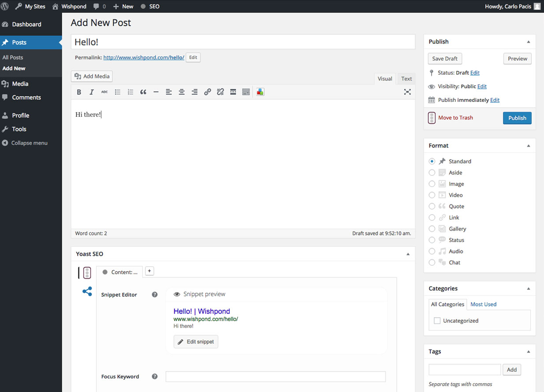The width and height of the screenshot is (544, 392).
Task: Check the Uncategorized category box
Action: tap(437, 321)
